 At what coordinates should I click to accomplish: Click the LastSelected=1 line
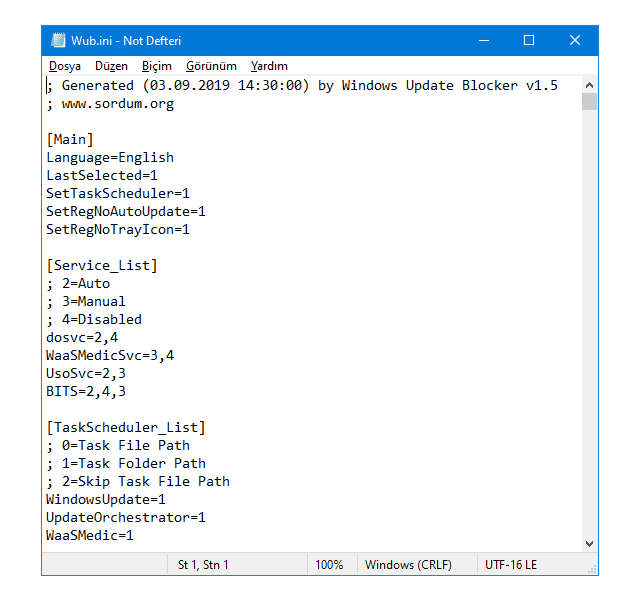coord(102,176)
